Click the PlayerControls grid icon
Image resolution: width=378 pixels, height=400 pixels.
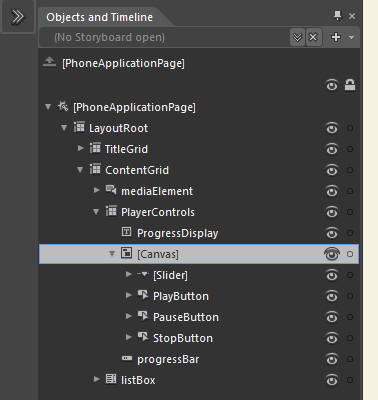pos(111,211)
